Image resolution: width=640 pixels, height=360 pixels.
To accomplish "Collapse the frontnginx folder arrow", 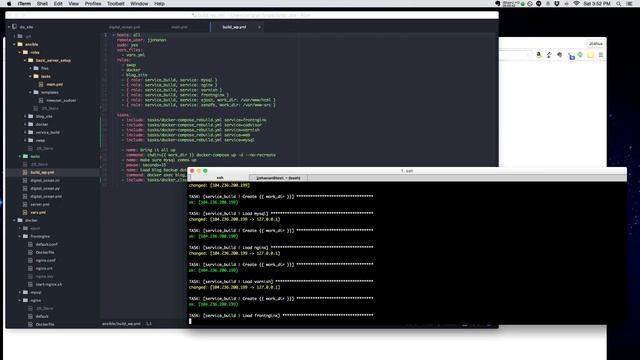I will pos(20,236).
